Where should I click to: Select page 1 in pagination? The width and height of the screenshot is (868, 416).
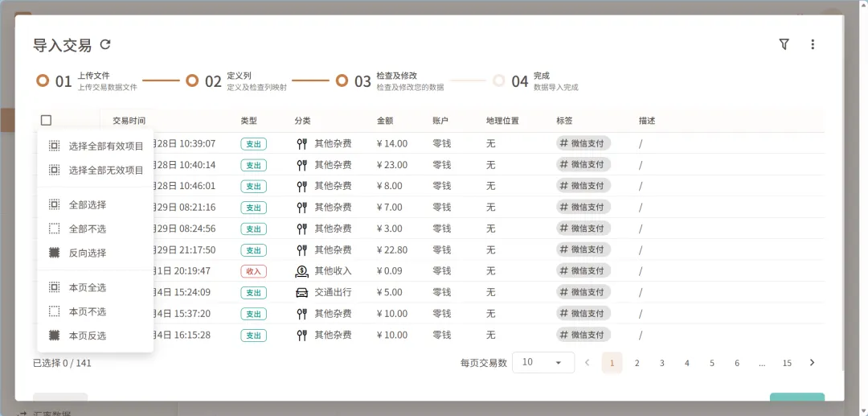pyautogui.click(x=612, y=363)
